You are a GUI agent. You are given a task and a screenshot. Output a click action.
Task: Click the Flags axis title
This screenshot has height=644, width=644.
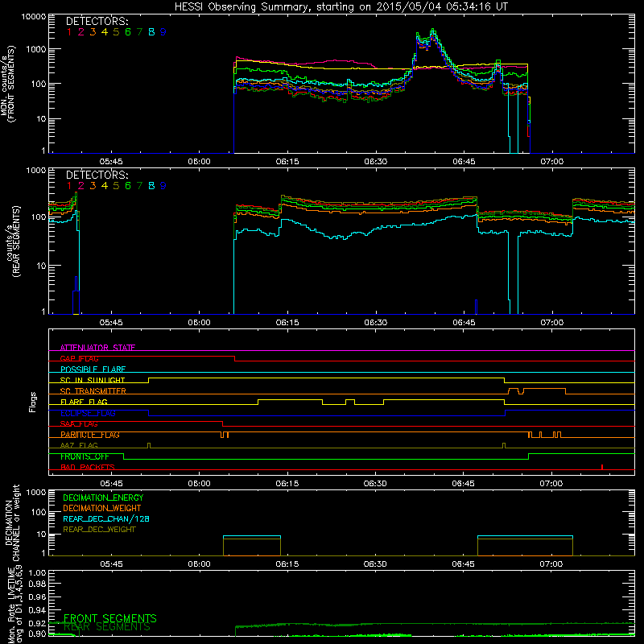pos(33,402)
